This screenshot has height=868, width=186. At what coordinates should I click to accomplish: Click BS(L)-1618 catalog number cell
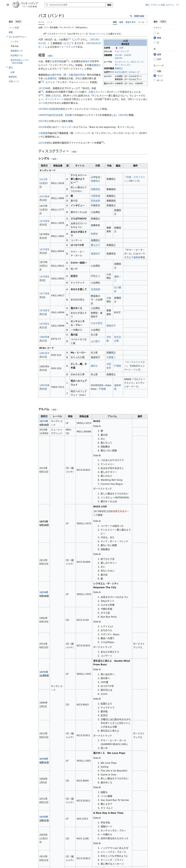coord(57,183)
